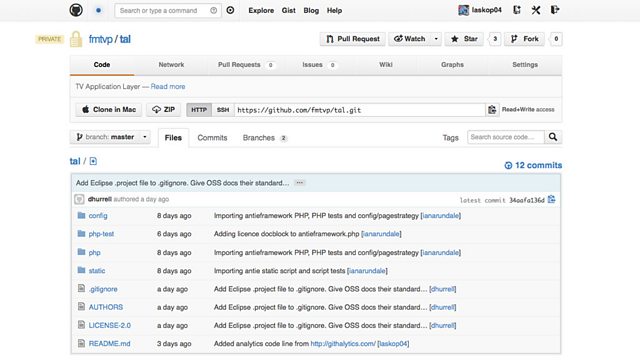The height and width of the screenshot is (360, 640).
Task: Click the search help question mark icon
Action: (213, 11)
